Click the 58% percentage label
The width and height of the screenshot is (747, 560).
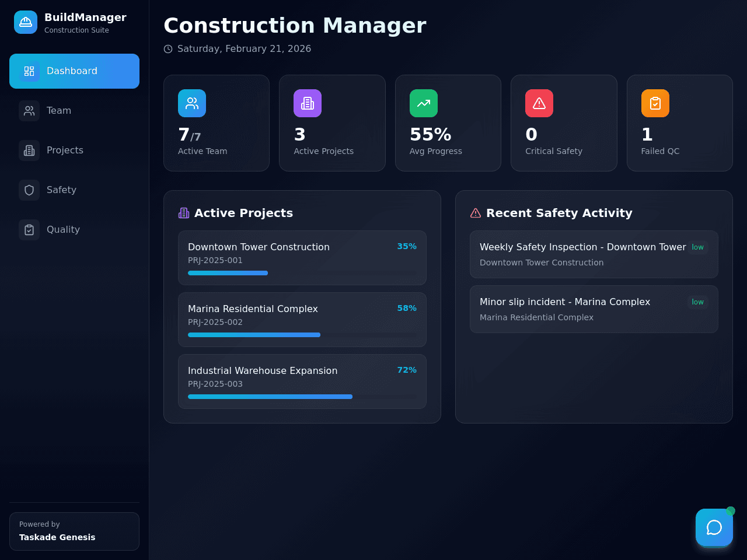407,309
